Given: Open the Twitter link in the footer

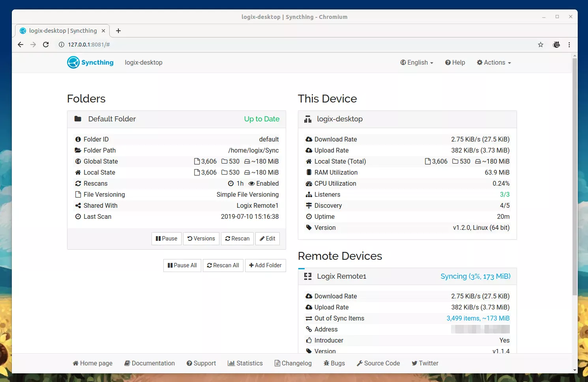Looking at the screenshot, I should pyautogui.click(x=425, y=363).
